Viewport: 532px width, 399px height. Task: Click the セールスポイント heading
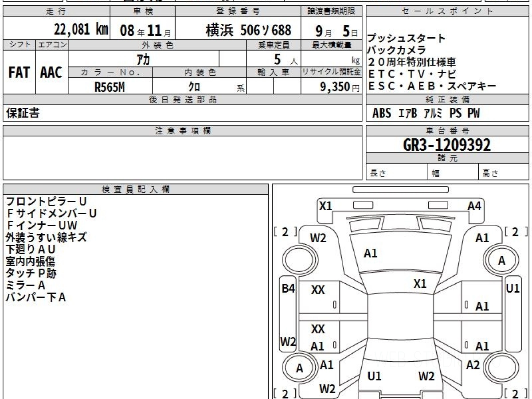click(447, 12)
